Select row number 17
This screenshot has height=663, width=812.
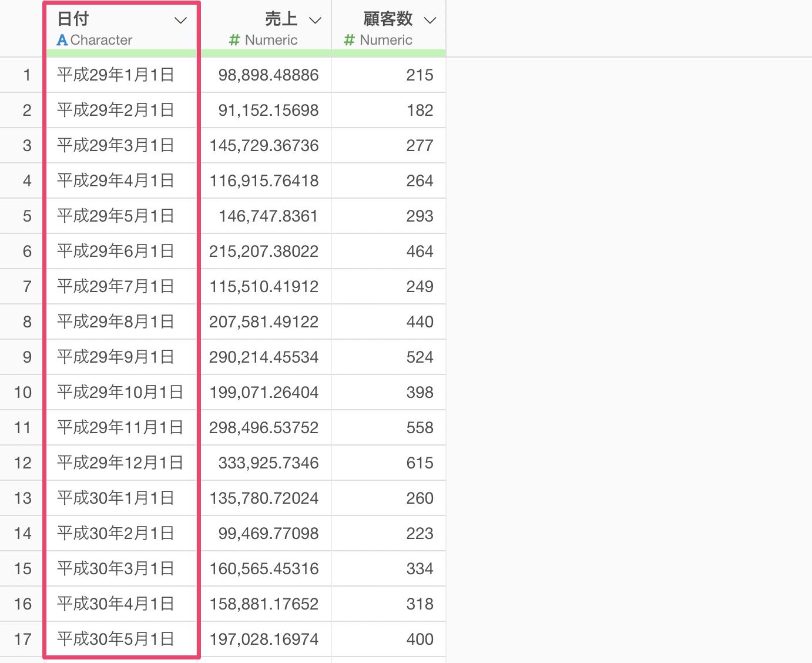[x=23, y=639]
